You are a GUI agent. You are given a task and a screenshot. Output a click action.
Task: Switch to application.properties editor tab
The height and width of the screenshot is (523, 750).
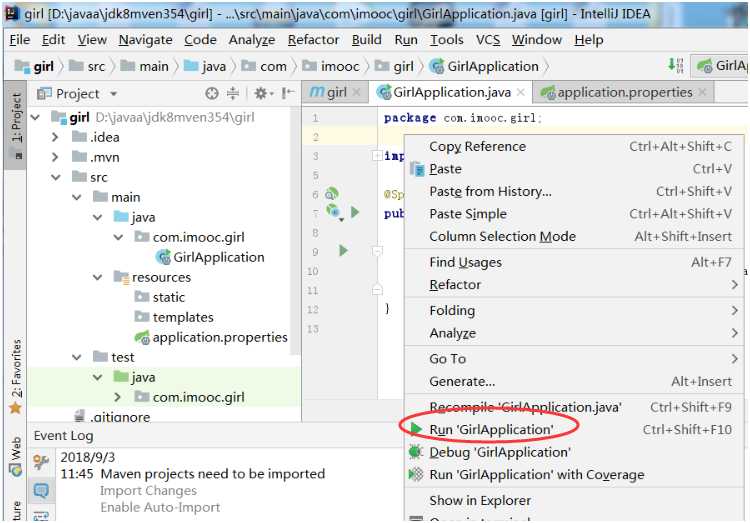[625, 92]
